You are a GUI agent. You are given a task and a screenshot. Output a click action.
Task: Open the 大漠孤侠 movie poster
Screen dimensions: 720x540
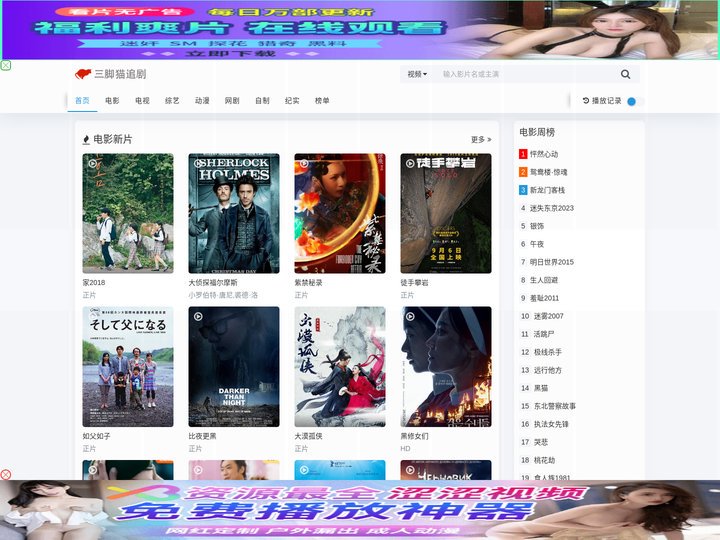coord(340,367)
